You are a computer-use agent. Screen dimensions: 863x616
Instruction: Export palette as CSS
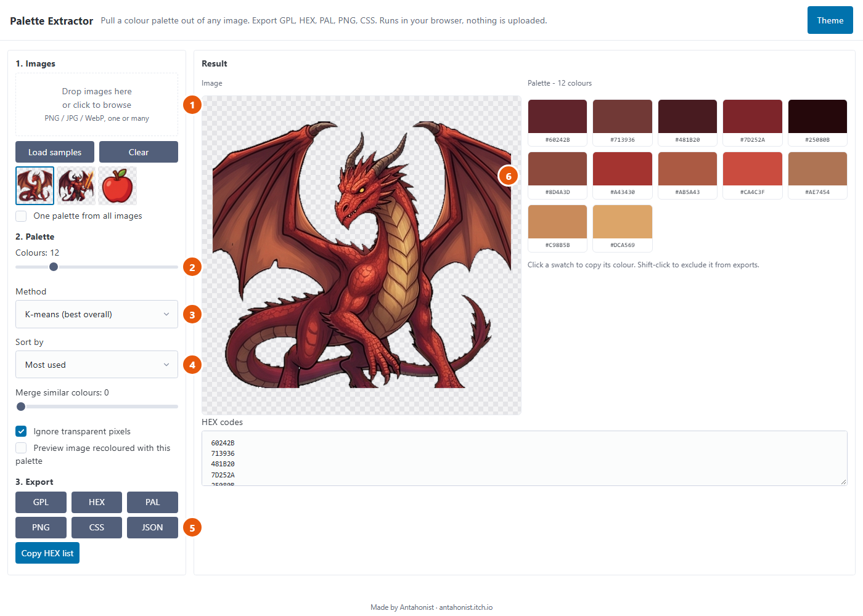pos(97,527)
